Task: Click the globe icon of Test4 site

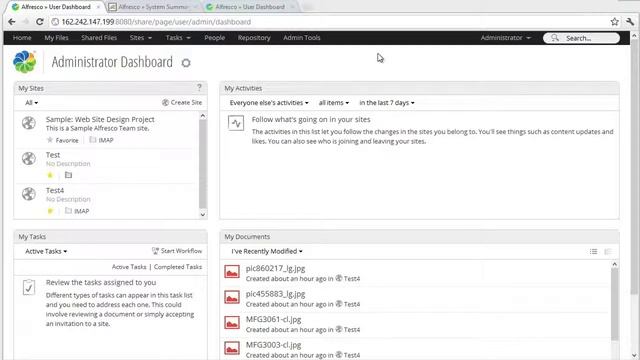Action: point(29,194)
